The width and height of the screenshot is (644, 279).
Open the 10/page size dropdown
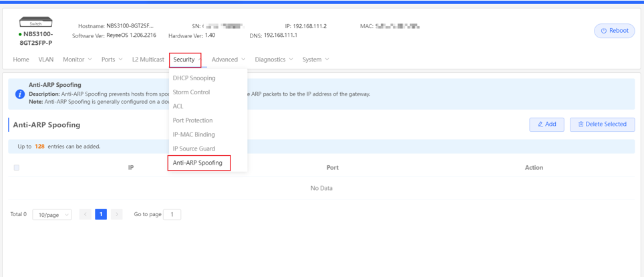(x=52, y=215)
